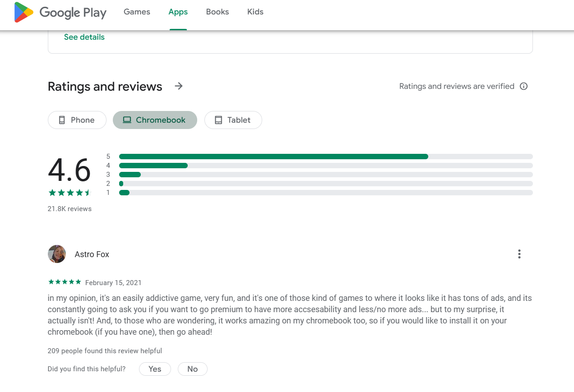The image size is (574, 392).
Task: Open the three-dot menu on Astro Fox review
Action: [x=519, y=254]
